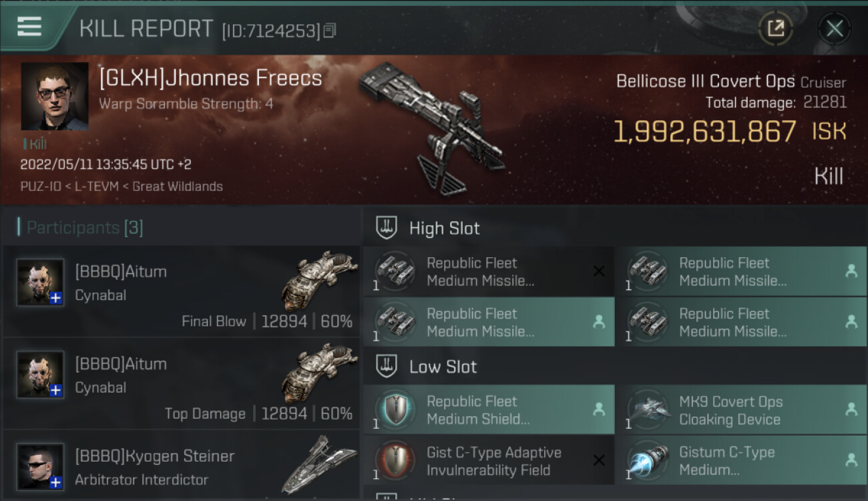The image size is (868, 501).
Task: Click dropped marker on MK9 Cloaking Device
Action: (x=851, y=409)
